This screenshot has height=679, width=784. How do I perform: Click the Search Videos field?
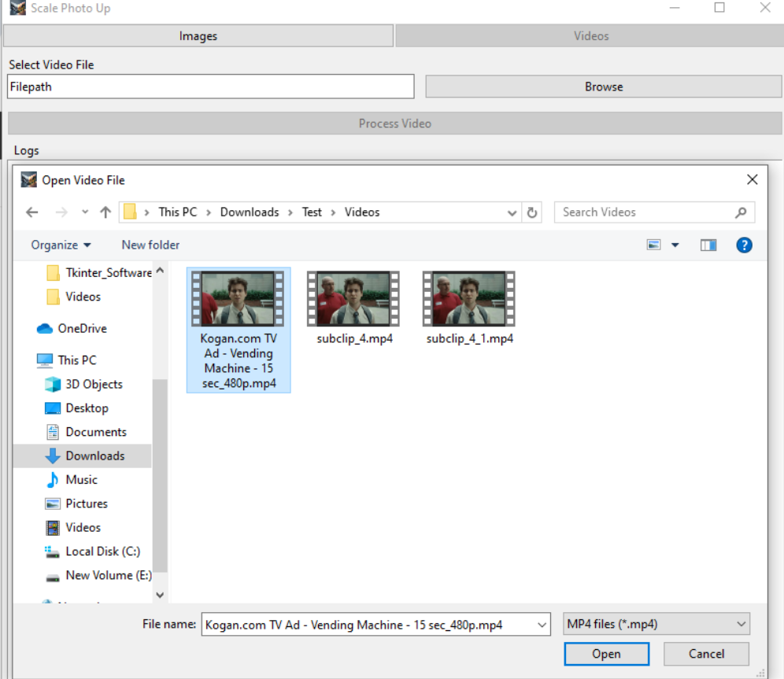(x=645, y=212)
